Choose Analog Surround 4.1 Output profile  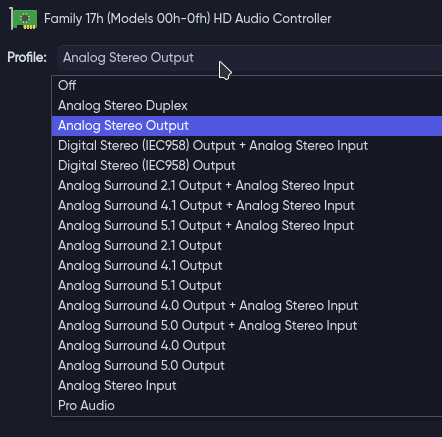(247, 266)
